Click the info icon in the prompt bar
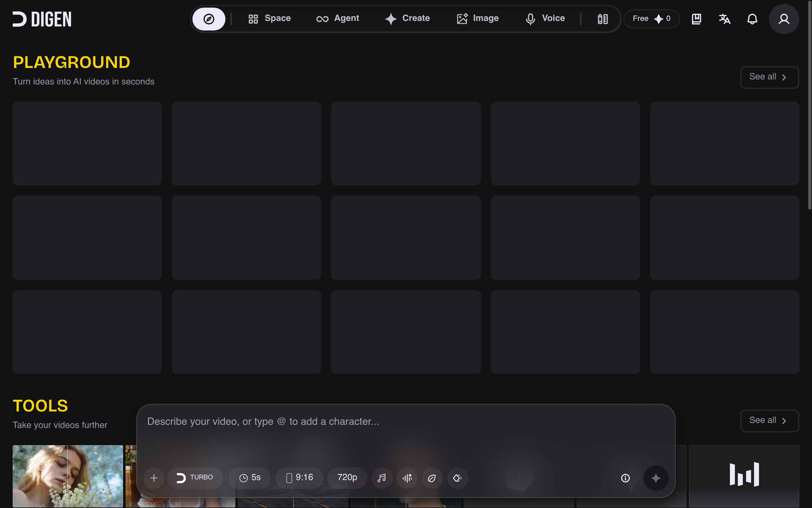Image resolution: width=812 pixels, height=508 pixels. [625, 478]
